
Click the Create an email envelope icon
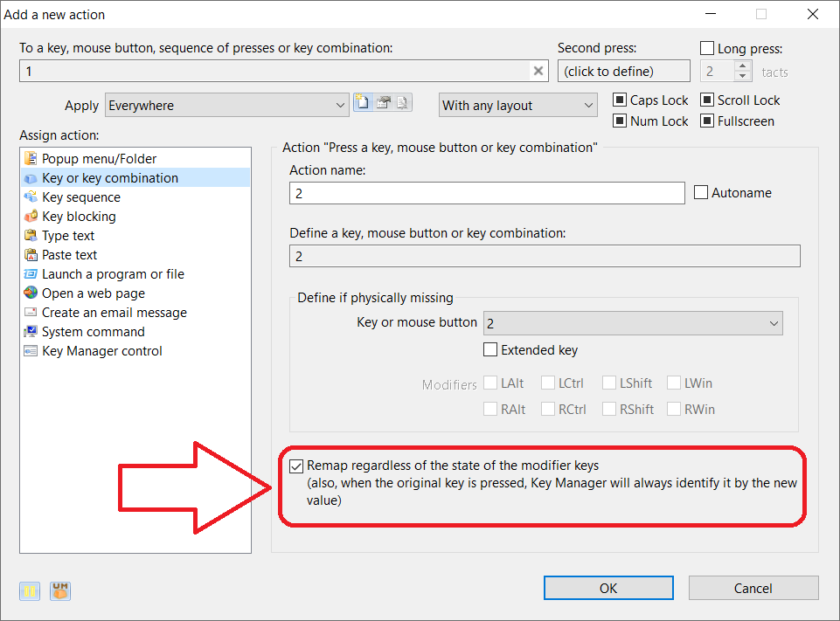point(31,312)
